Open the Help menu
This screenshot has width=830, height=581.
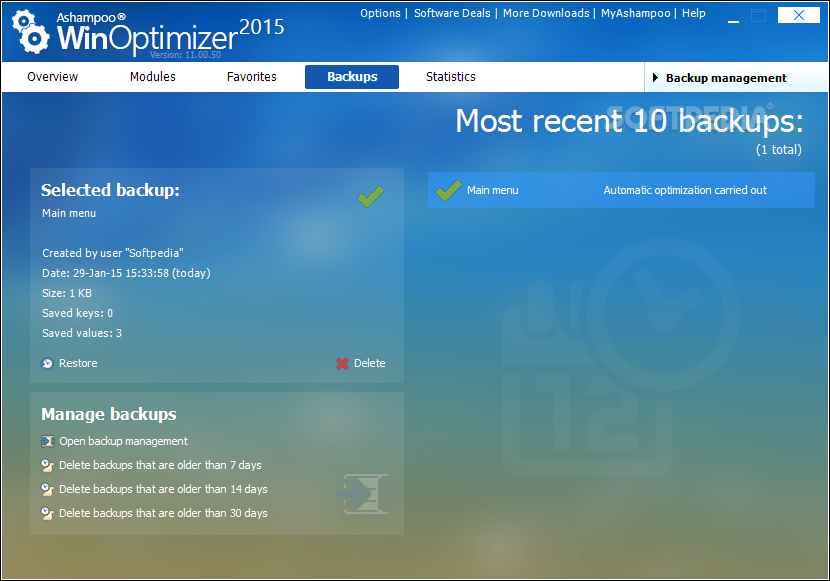click(693, 13)
